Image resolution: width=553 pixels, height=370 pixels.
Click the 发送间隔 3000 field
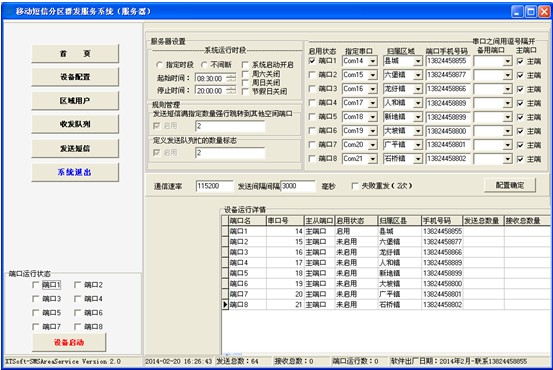pos(298,186)
